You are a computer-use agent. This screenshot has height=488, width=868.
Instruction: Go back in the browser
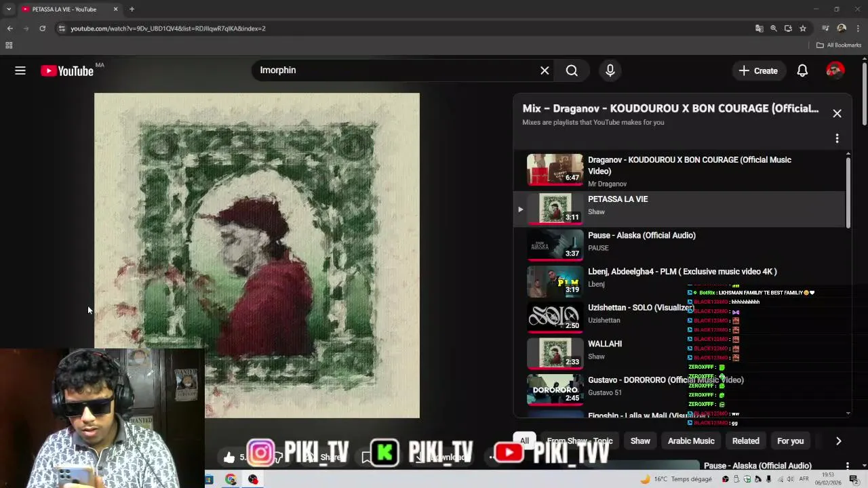pos(9,28)
